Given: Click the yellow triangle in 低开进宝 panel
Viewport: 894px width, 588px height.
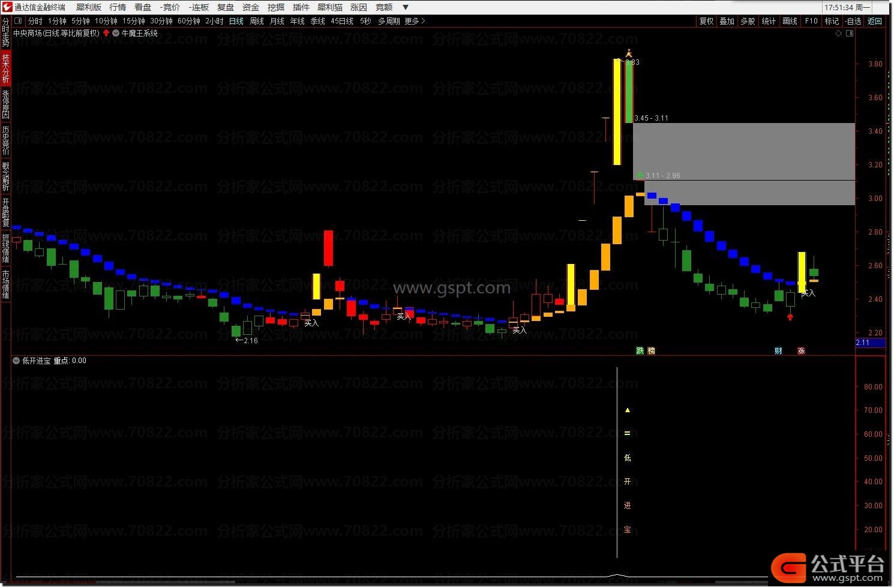Looking at the screenshot, I should (628, 410).
